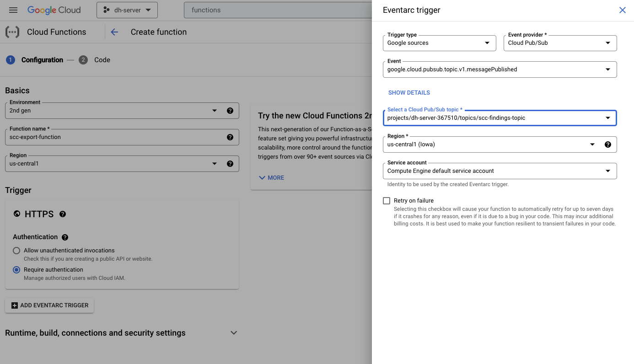Click the help icon beside Authentication
Image resolution: width=634 pixels, height=364 pixels.
[65, 237]
